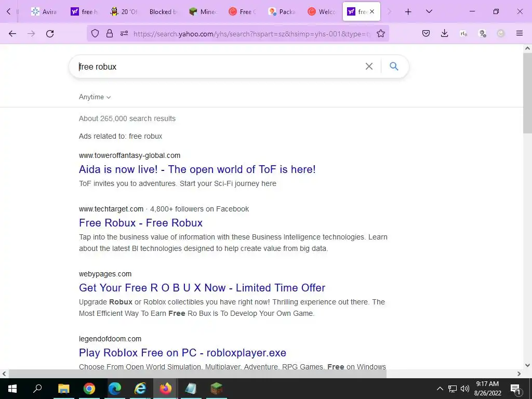This screenshot has height=399, width=532.
Task: Open the tracking protection shield icon
Action: [x=95, y=34]
